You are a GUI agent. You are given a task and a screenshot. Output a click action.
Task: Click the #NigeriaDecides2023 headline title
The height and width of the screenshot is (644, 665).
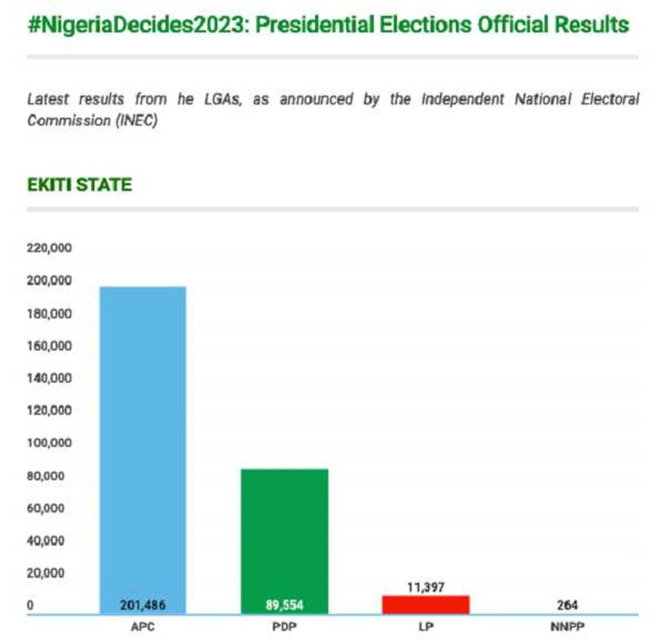328,26
